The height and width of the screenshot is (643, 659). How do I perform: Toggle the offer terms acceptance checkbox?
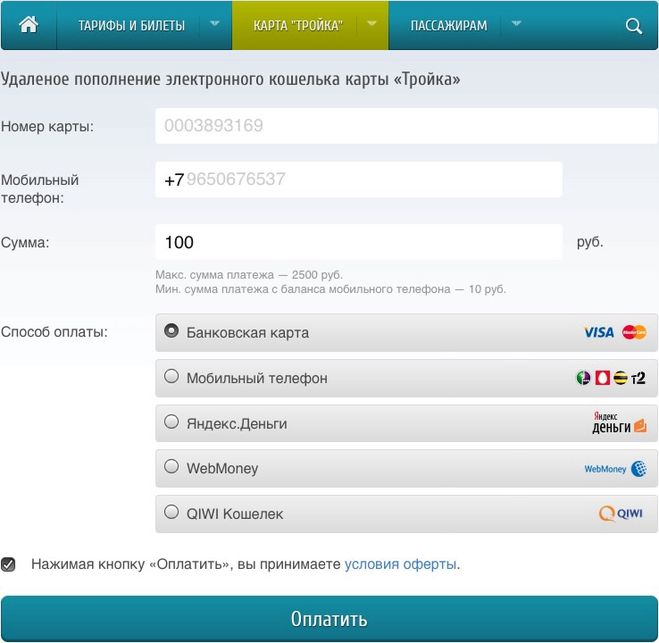(x=8, y=564)
